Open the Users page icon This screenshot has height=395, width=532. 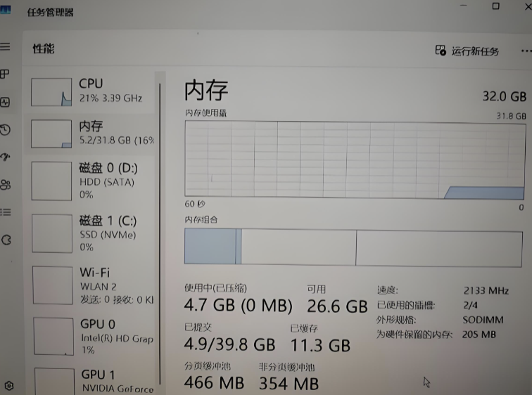click(6, 184)
